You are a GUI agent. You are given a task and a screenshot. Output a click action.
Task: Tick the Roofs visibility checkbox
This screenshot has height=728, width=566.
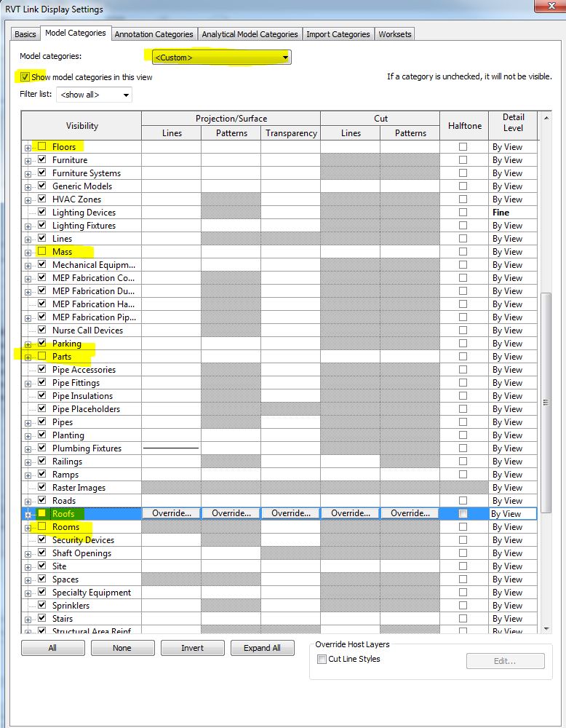pos(41,513)
